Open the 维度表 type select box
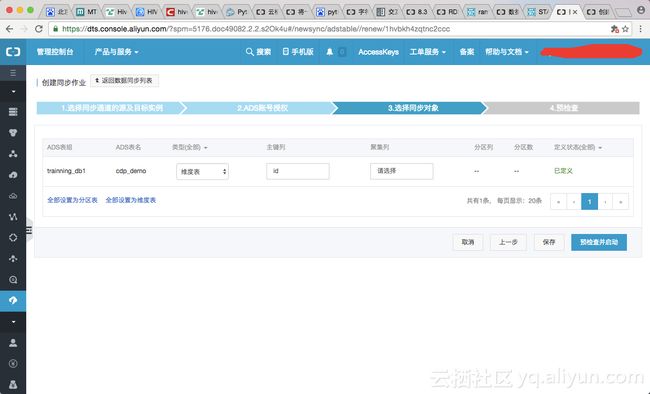Screen dimensions: 650x394 (202, 171)
